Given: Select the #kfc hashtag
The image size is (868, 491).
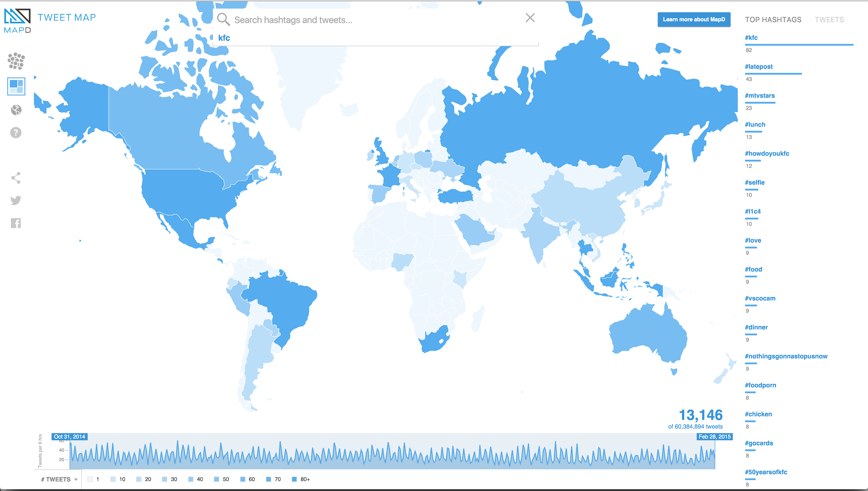Looking at the screenshot, I should pyautogui.click(x=751, y=38).
